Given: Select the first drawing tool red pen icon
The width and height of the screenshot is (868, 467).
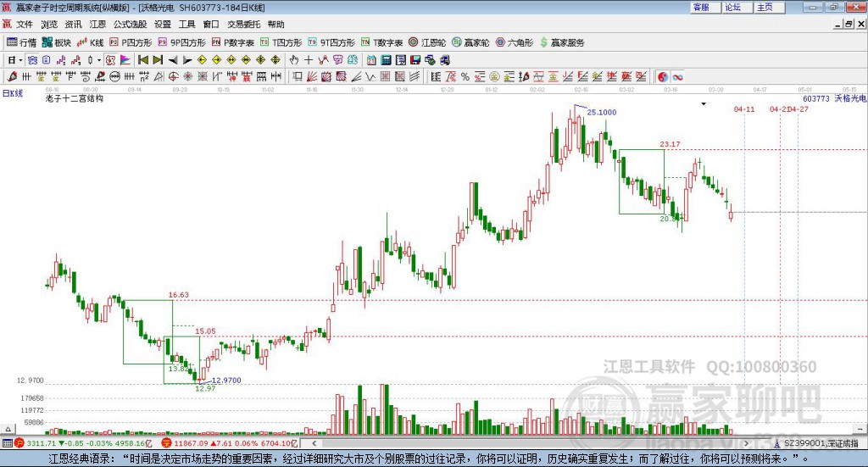Looking at the screenshot, I should coord(12,77).
